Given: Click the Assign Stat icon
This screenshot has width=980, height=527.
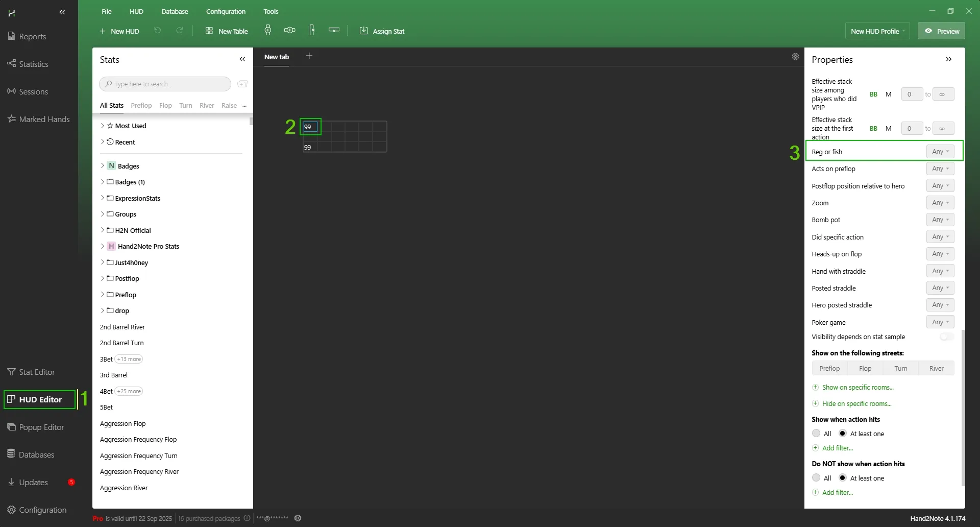Looking at the screenshot, I should 363,31.
